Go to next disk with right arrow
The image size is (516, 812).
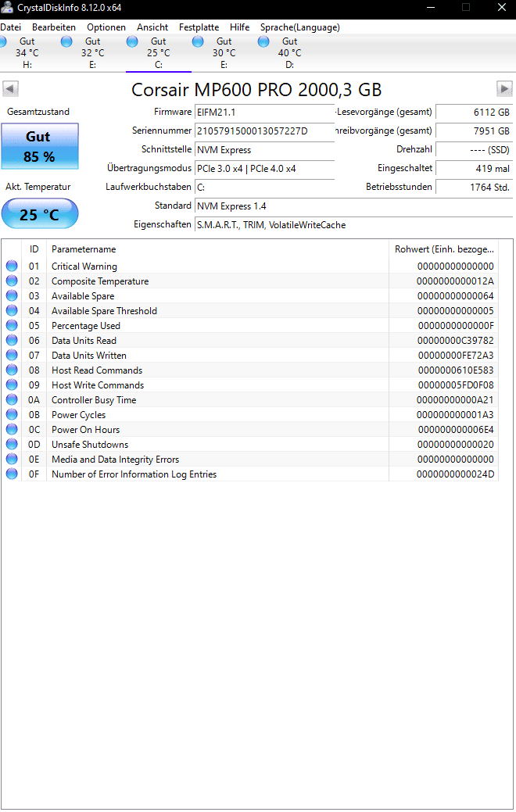click(x=504, y=88)
